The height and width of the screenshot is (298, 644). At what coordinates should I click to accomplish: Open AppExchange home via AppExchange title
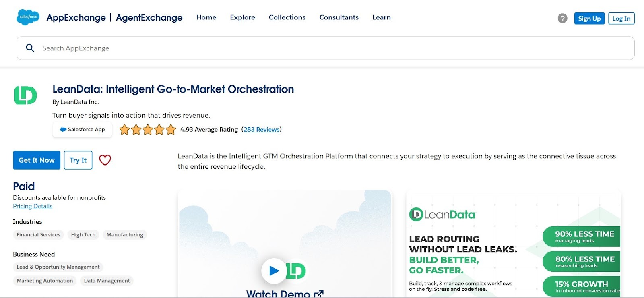click(76, 17)
